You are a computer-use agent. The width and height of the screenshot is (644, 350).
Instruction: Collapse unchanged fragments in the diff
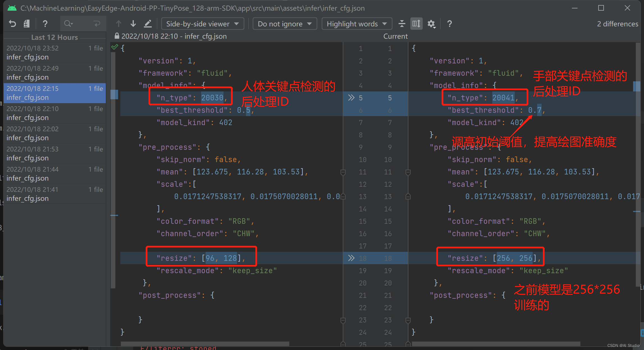coord(402,24)
